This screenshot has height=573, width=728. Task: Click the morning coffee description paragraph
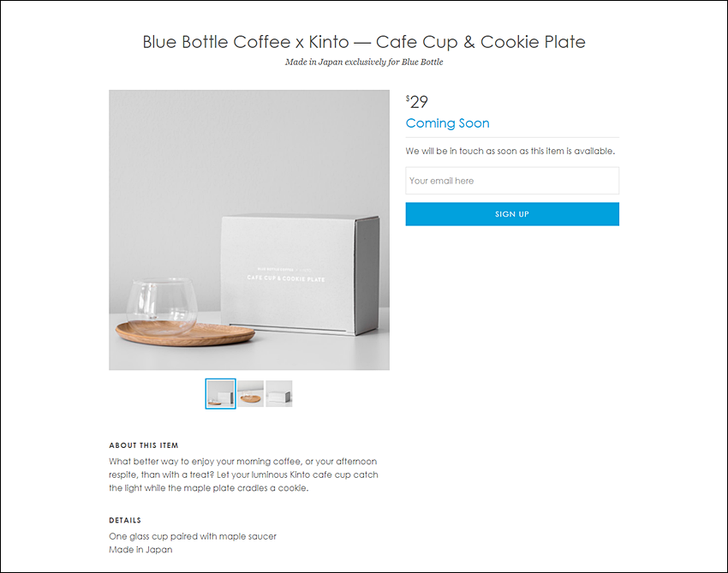tap(244, 475)
